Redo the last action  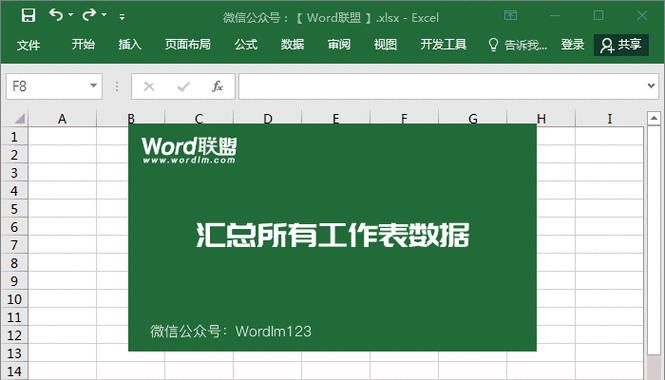tap(89, 15)
